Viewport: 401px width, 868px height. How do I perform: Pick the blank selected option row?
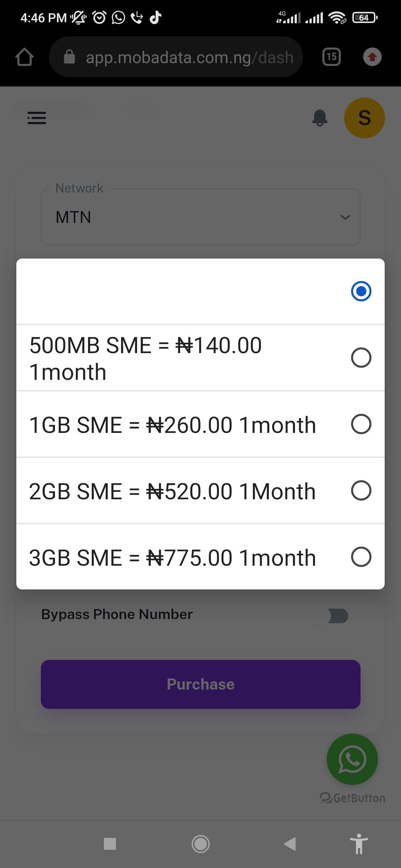[200, 292]
